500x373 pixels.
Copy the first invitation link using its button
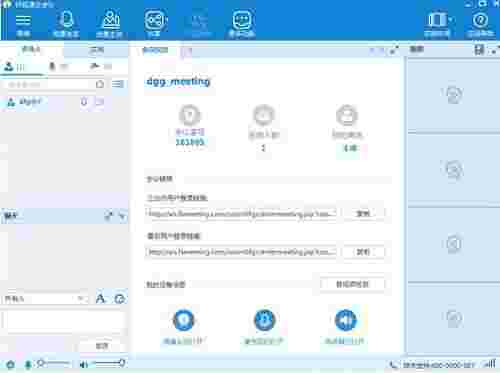363,213
